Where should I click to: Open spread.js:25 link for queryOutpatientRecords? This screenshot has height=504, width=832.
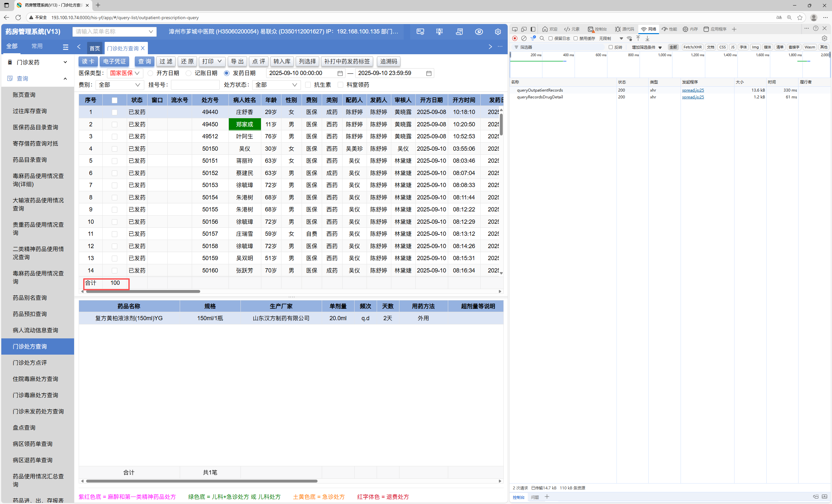point(693,90)
